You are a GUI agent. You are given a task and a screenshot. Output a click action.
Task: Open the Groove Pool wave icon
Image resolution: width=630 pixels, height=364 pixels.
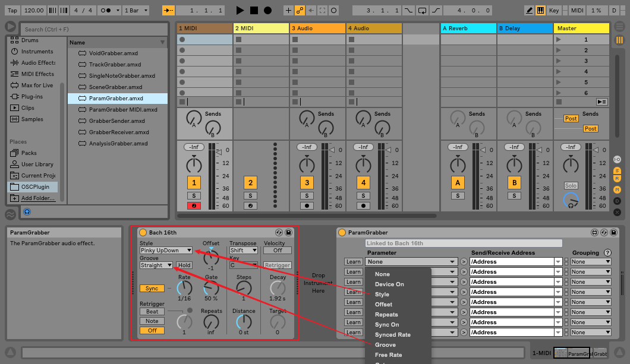coord(10,214)
